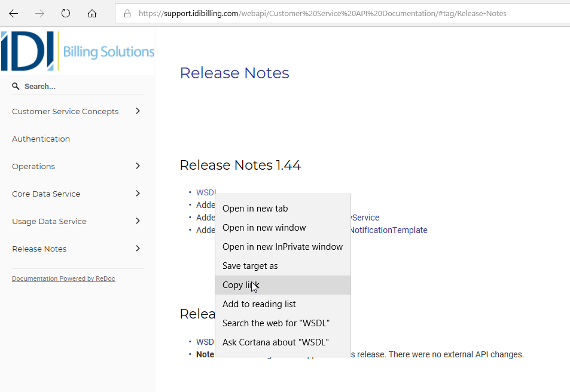Select Search the web for "WSDL"
Image resolution: width=570 pixels, height=392 pixels.
(276, 323)
